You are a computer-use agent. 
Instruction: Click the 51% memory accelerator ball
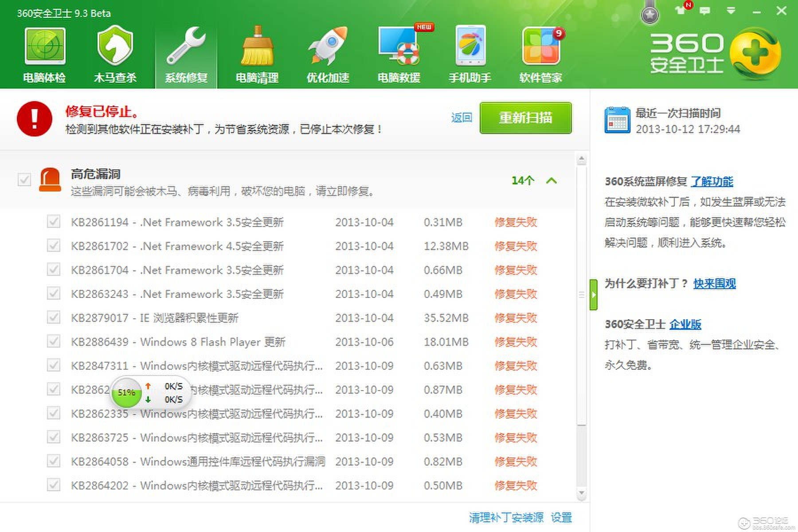[126, 393]
